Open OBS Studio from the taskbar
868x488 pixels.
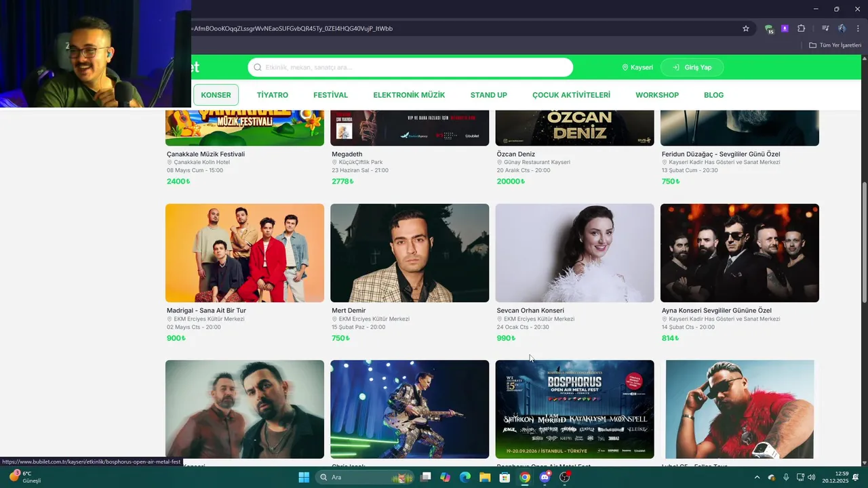564,477
